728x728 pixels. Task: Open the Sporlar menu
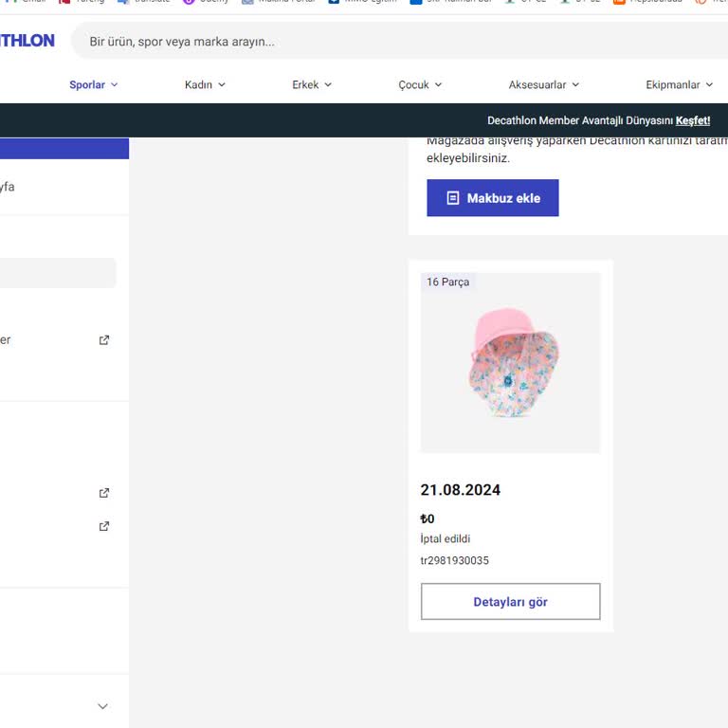pyautogui.click(x=93, y=84)
